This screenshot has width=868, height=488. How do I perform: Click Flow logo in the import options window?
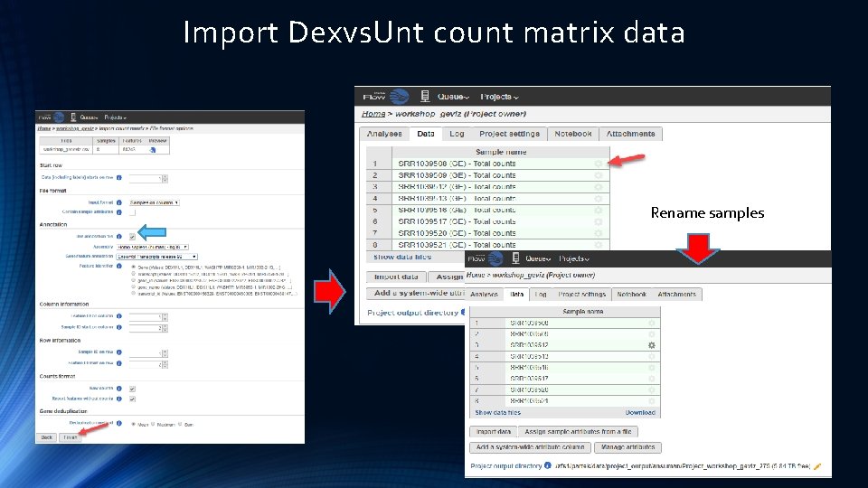click(51, 117)
